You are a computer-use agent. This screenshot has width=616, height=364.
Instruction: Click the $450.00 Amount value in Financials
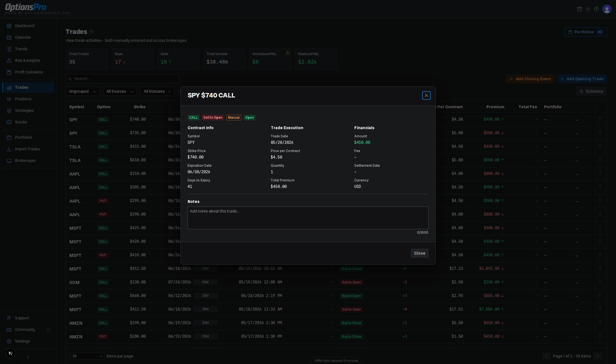[362, 142]
